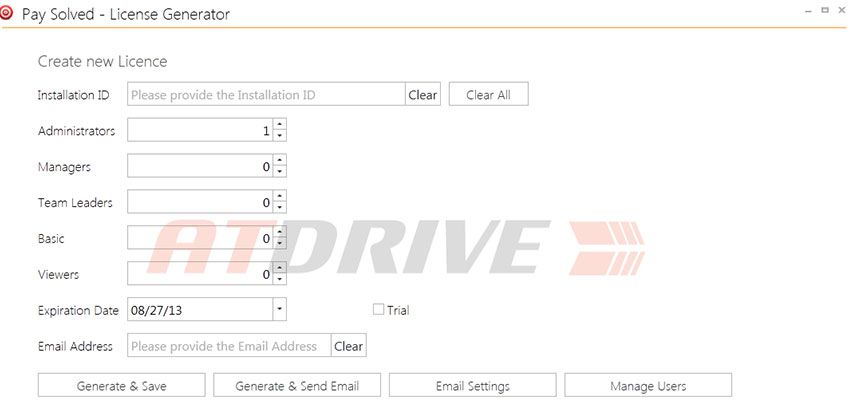Viewport: 850px width, 400px height.
Task: Click the 'Viewers' label
Action: pyautogui.click(x=59, y=274)
